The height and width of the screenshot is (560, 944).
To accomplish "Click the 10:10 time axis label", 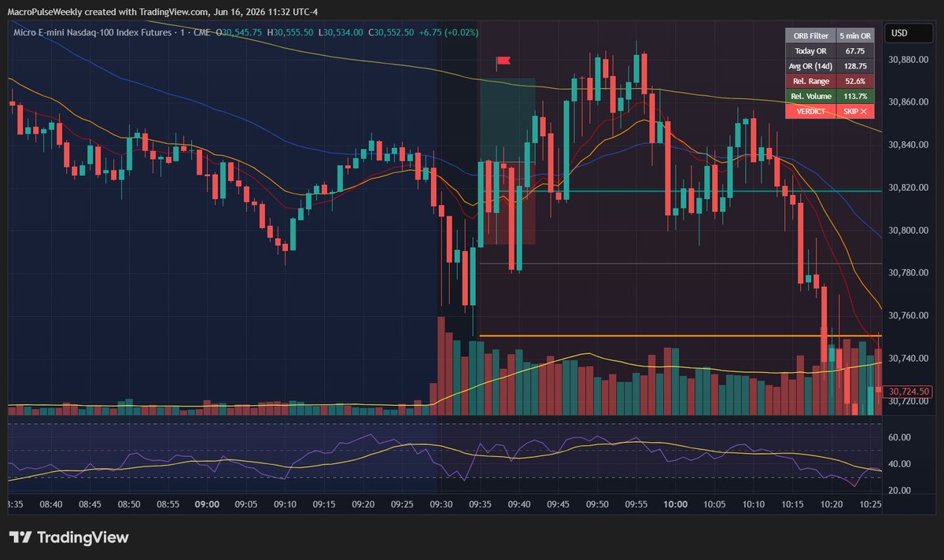I will point(753,503).
